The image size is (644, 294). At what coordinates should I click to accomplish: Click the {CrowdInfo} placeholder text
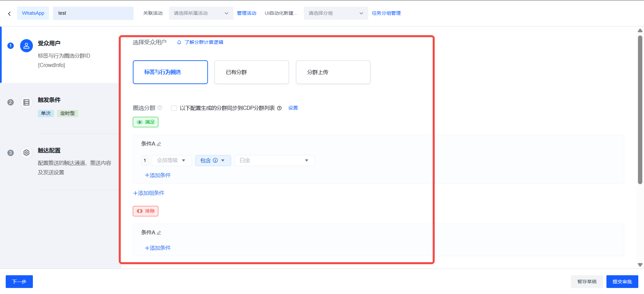52,65
